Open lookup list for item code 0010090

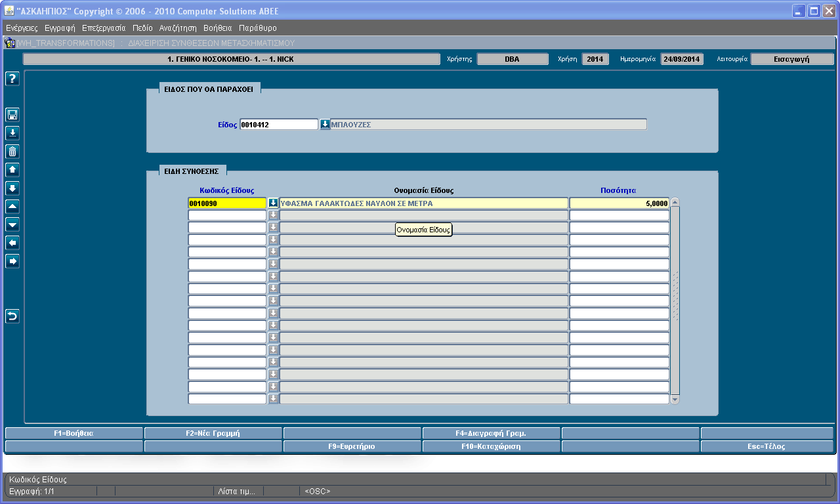click(x=273, y=203)
